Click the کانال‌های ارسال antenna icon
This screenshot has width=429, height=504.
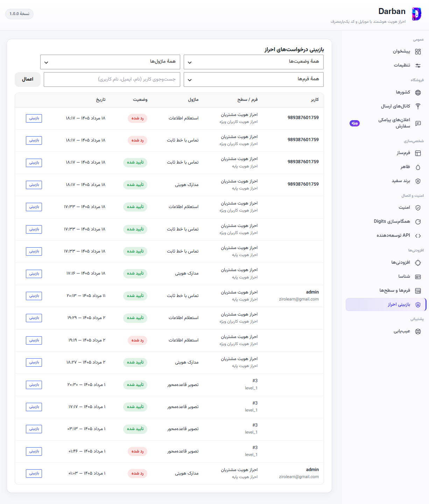[x=418, y=106]
